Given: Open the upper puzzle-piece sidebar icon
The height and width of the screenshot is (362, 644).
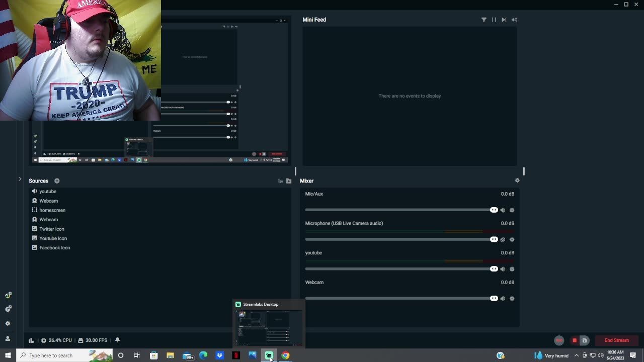Looking at the screenshot, I should click(8, 295).
